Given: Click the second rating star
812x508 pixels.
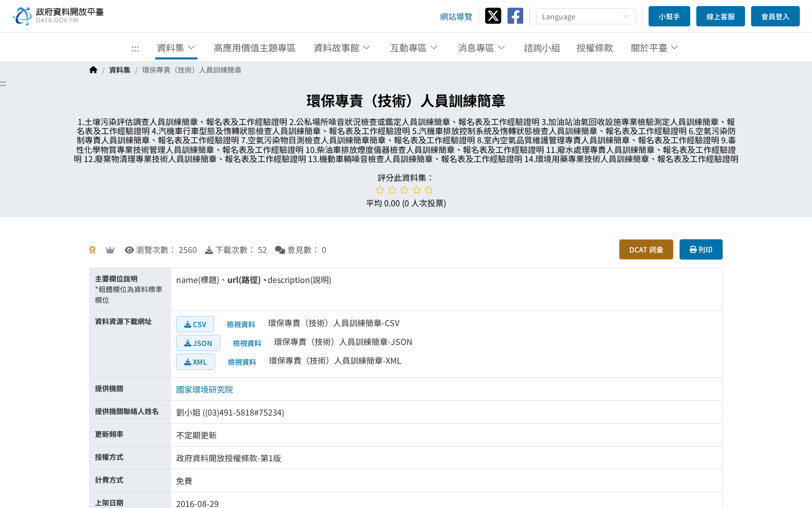Looking at the screenshot, I should 392,190.
